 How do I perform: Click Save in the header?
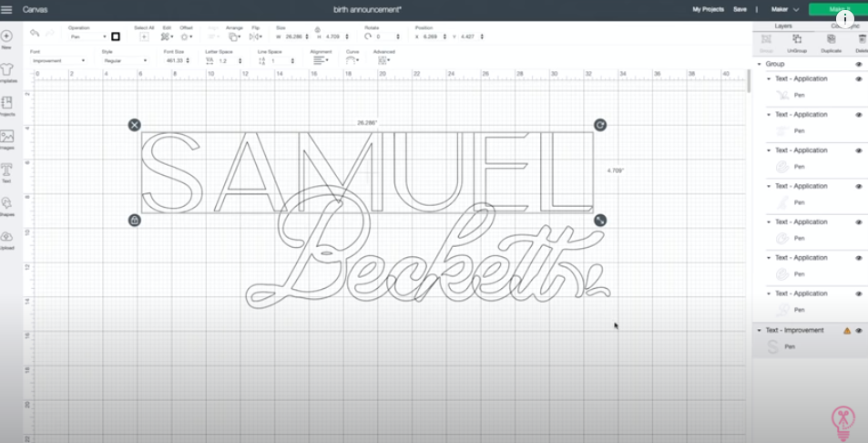tap(740, 9)
